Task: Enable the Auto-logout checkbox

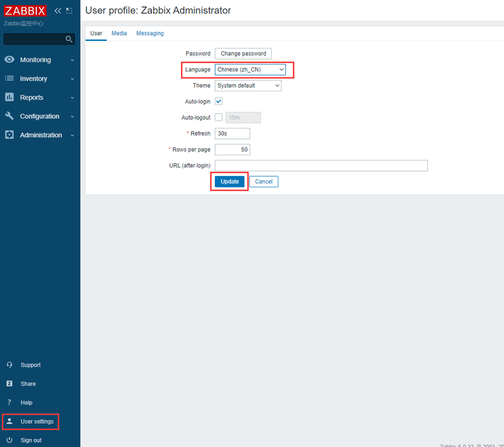Action: (219, 117)
